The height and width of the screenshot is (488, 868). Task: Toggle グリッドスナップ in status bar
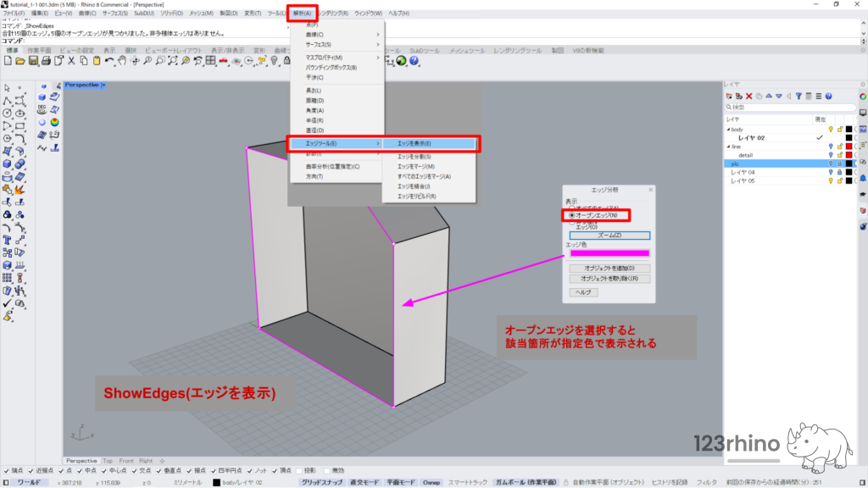tap(321, 482)
